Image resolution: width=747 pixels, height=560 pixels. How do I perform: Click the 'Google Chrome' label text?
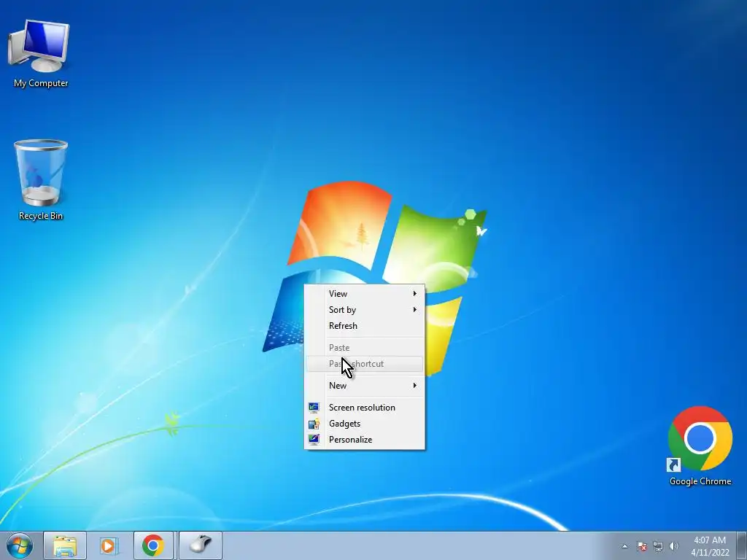coord(700,481)
